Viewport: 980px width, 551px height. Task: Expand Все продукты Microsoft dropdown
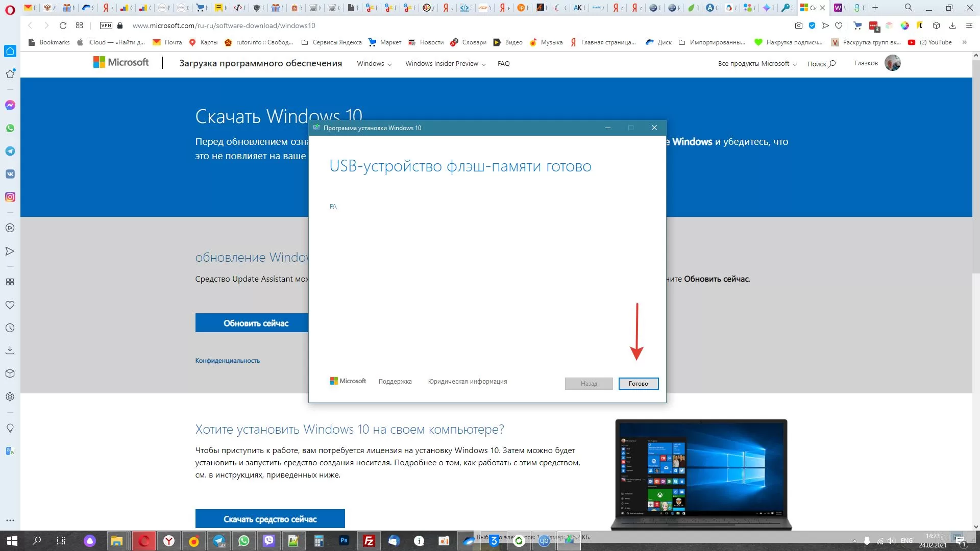click(x=757, y=64)
